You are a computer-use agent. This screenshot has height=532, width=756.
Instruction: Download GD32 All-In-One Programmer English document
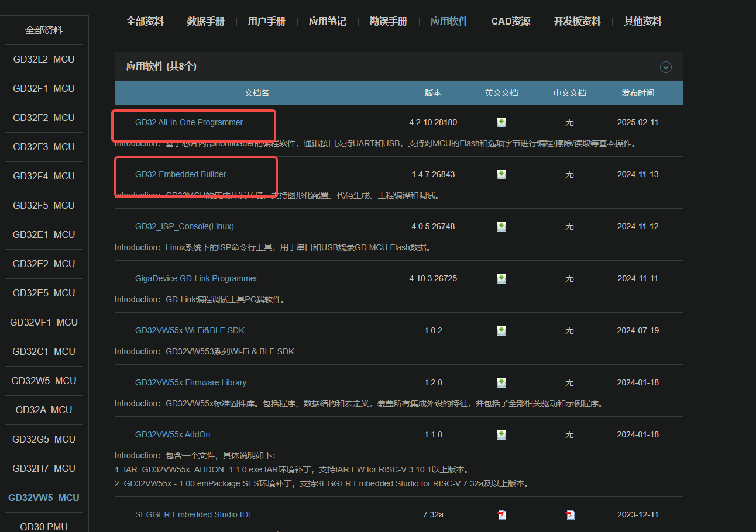501,123
